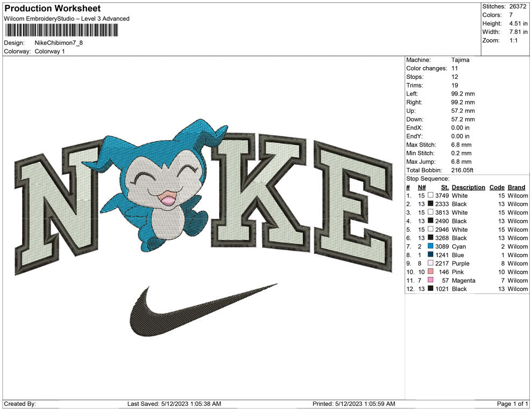
Task: Click the 'Up:' measurement label
Action: pos(411,111)
